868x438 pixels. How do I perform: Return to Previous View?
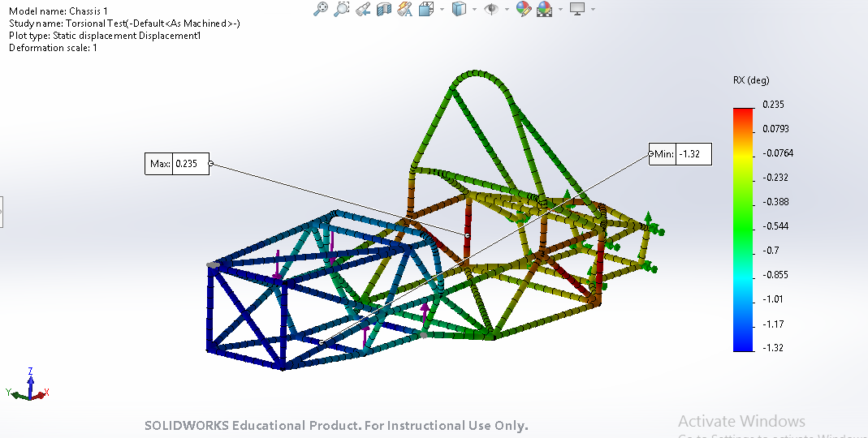(363, 9)
